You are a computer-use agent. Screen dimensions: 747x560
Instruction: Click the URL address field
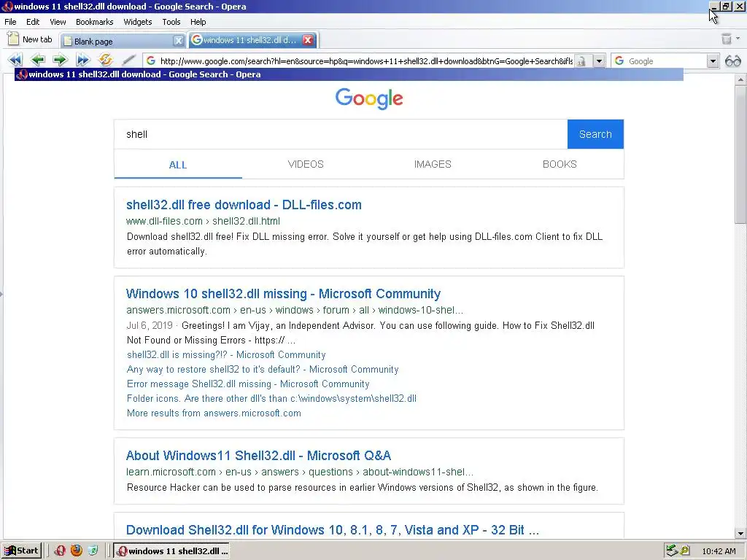tap(366, 61)
